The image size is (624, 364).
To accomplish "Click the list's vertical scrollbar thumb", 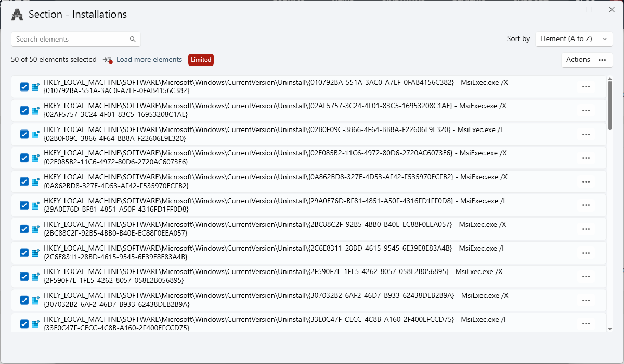I will pos(610,106).
